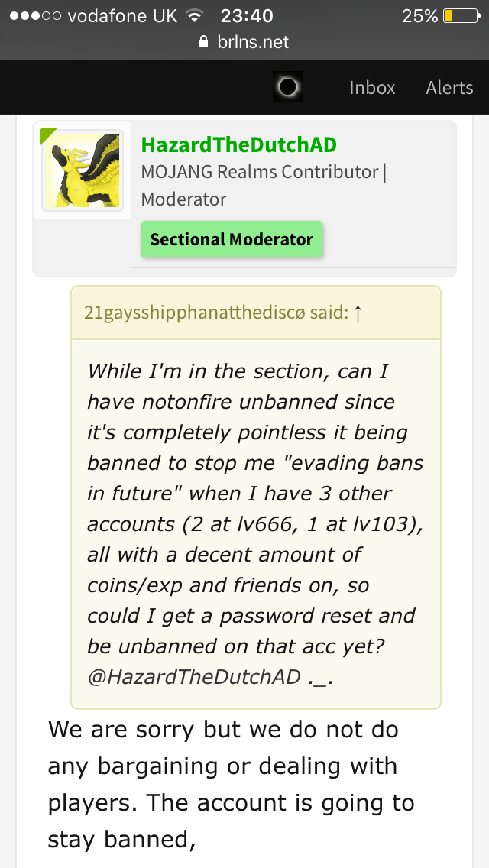The width and height of the screenshot is (489, 868).
Task: Open the eclipse avatar profile icon
Action: (x=288, y=87)
